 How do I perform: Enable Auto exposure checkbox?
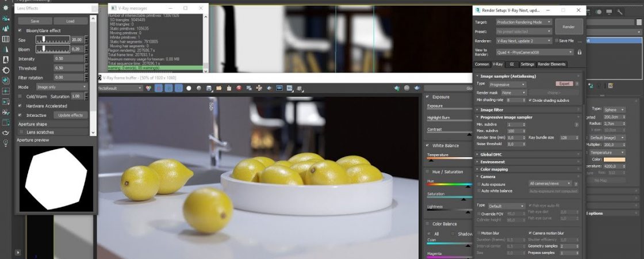pyautogui.click(x=479, y=185)
